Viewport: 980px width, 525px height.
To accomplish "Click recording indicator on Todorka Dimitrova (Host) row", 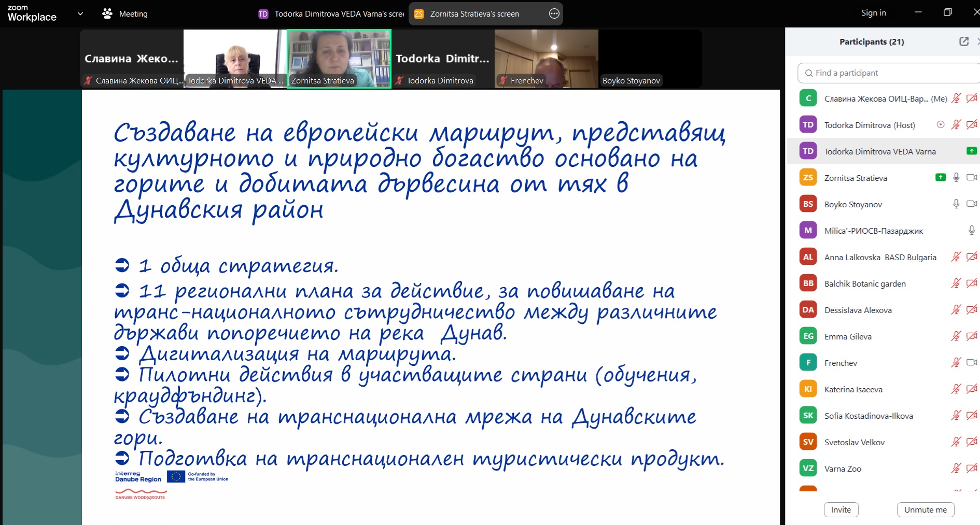I will pyautogui.click(x=941, y=125).
